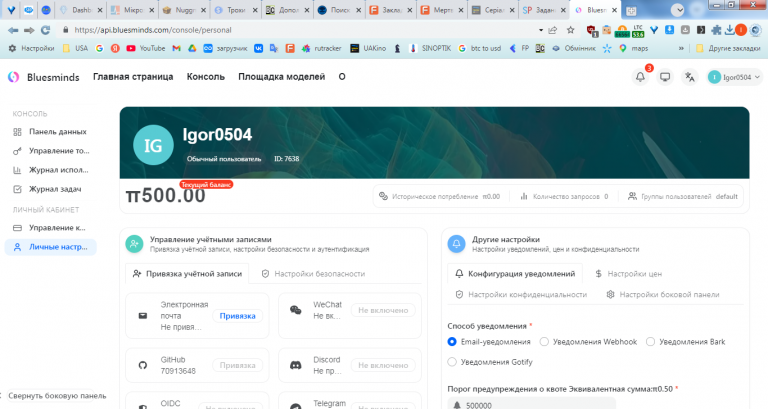Open the Консоль menu item
This screenshot has width=768, height=409.
point(206,77)
